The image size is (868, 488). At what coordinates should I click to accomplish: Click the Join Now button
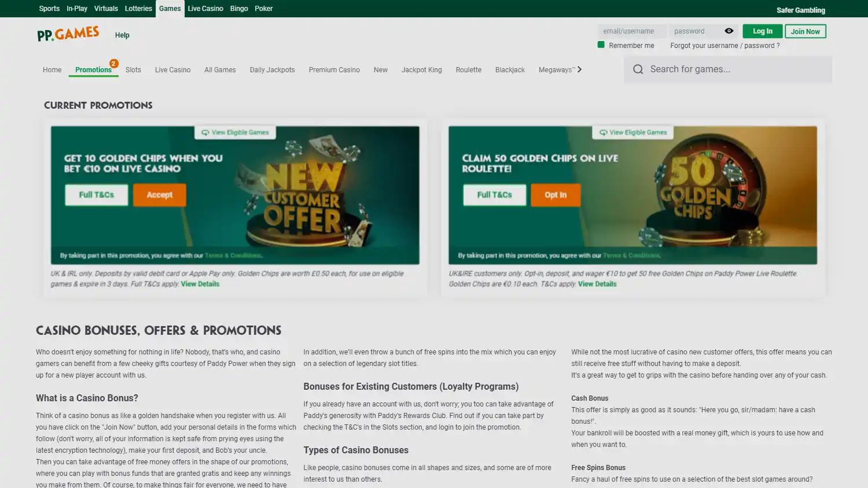[x=806, y=31]
